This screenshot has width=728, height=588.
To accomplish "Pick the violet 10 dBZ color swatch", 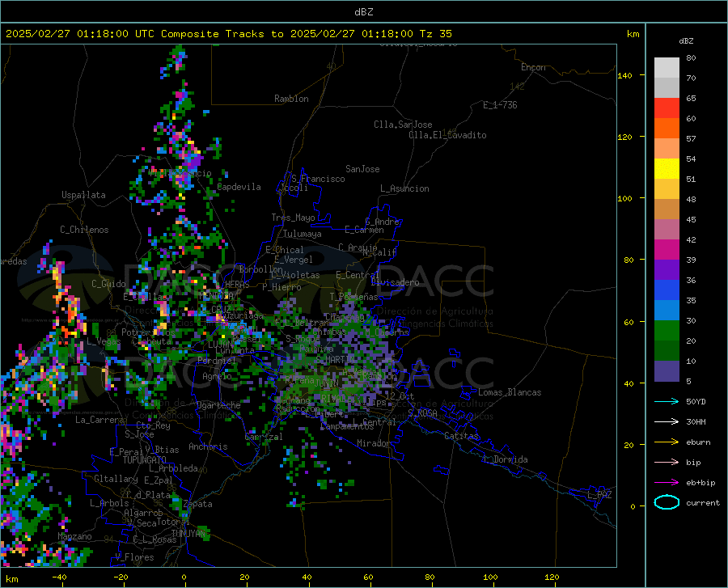I will coord(667,371).
